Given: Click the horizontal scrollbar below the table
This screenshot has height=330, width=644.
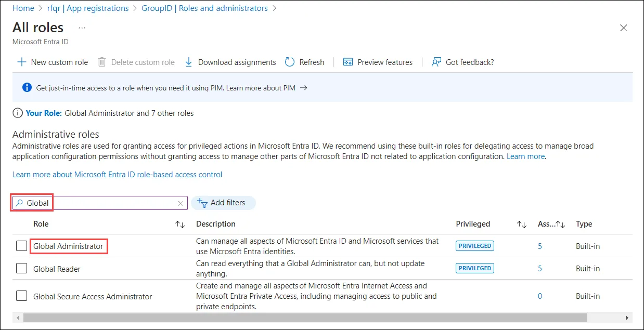Looking at the screenshot, I should click(x=305, y=317).
